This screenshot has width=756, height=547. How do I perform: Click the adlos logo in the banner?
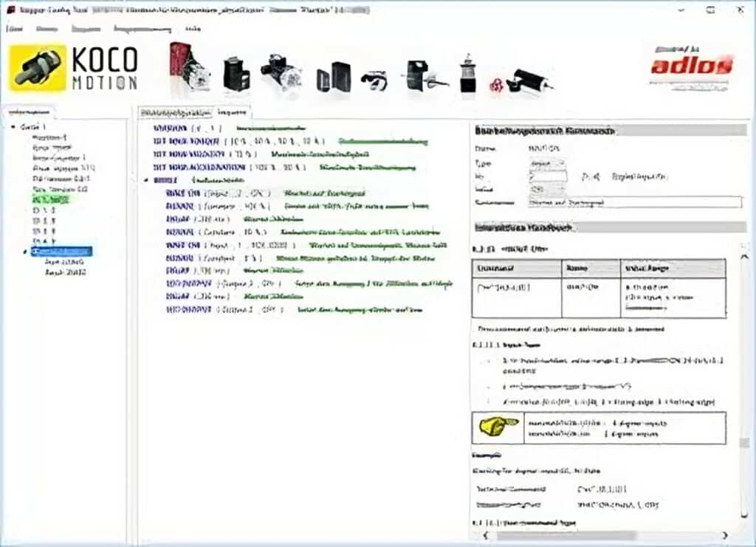(691, 66)
